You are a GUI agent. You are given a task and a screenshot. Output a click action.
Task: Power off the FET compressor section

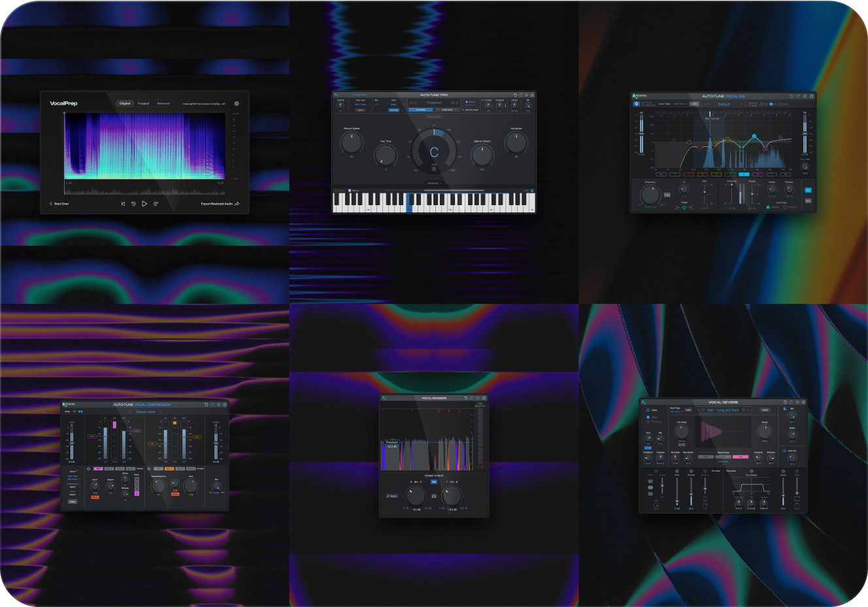(x=88, y=468)
